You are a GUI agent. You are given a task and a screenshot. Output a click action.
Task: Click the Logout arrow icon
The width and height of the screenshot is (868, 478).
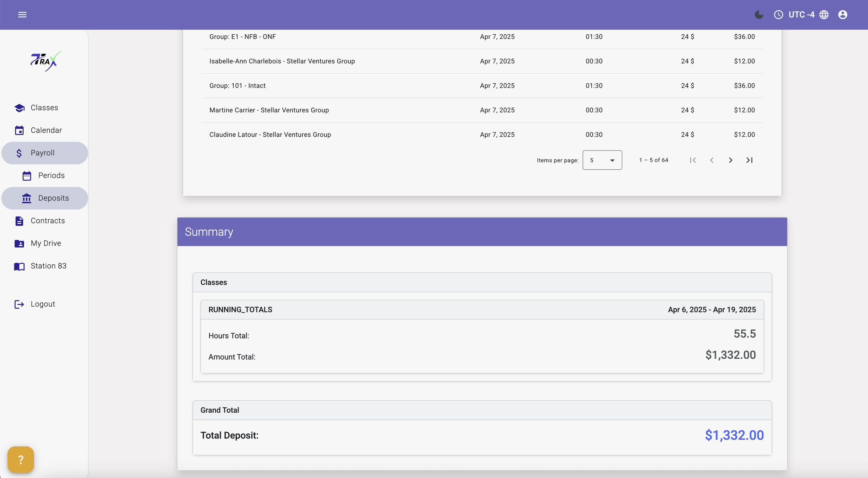[19, 304]
